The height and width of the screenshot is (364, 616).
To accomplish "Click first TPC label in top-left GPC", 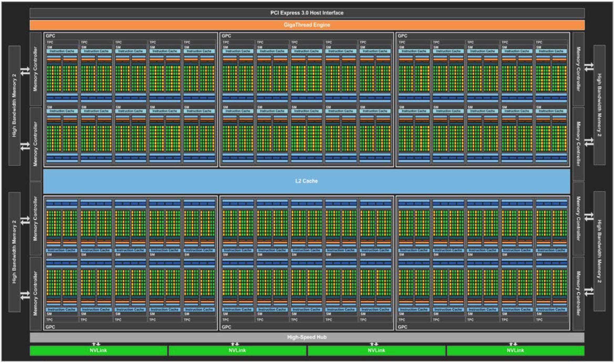I will click(x=50, y=42).
